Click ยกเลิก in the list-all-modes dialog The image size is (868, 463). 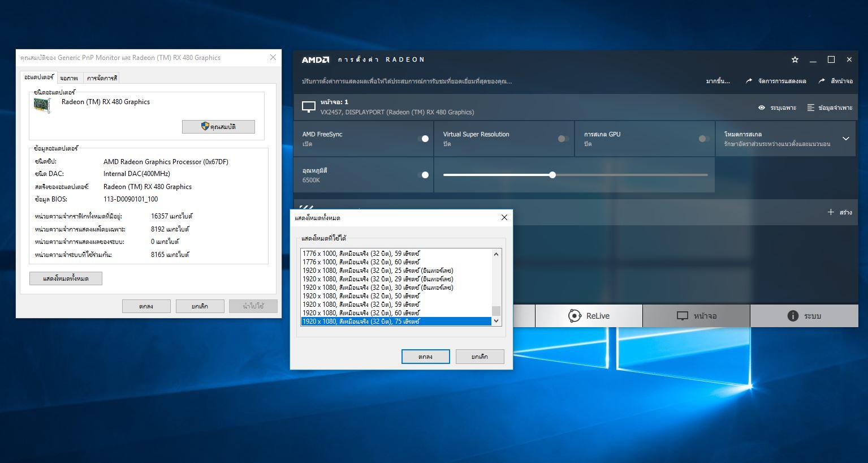(480, 357)
